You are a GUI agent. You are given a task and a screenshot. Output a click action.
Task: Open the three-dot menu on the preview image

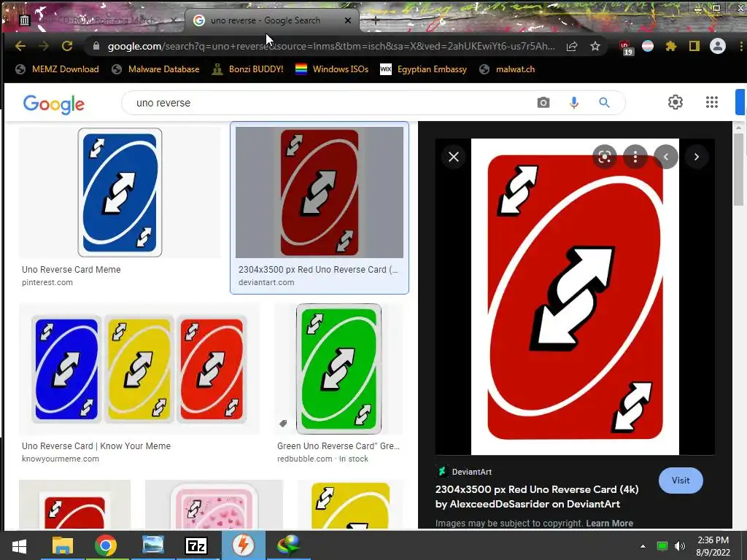click(635, 157)
